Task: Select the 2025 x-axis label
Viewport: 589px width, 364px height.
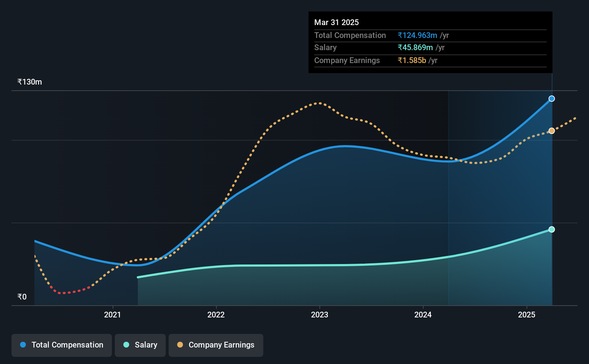Action: [x=527, y=315]
